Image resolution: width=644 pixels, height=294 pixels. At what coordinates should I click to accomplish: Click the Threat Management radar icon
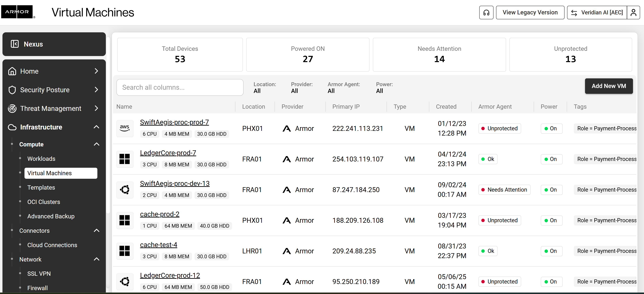(x=12, y=108)
